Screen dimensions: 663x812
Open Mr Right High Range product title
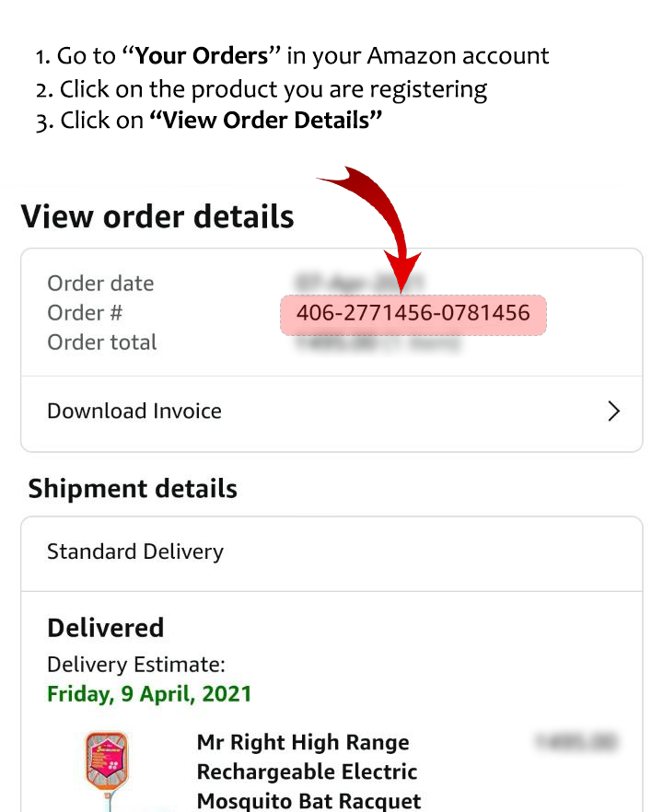(308, 771)
